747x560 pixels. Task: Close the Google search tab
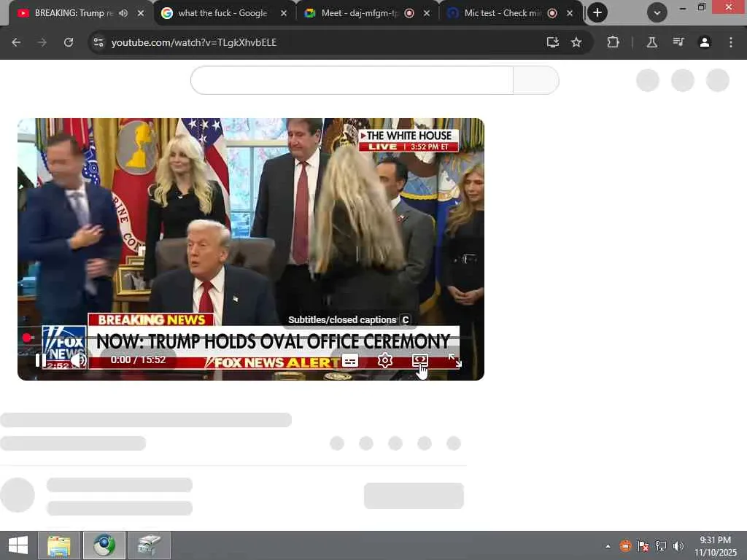click(284, 13)
